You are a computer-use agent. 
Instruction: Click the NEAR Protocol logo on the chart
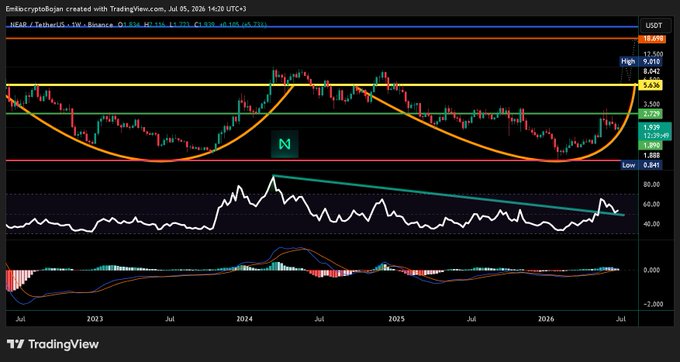pyautogui.click(x=284, y=144)
